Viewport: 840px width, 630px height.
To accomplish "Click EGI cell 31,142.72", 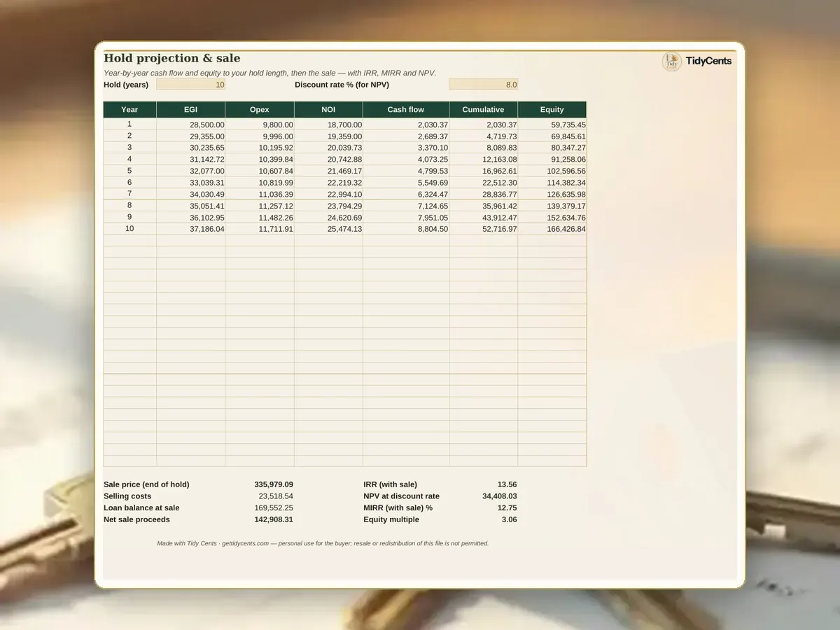I will point(190,160).
